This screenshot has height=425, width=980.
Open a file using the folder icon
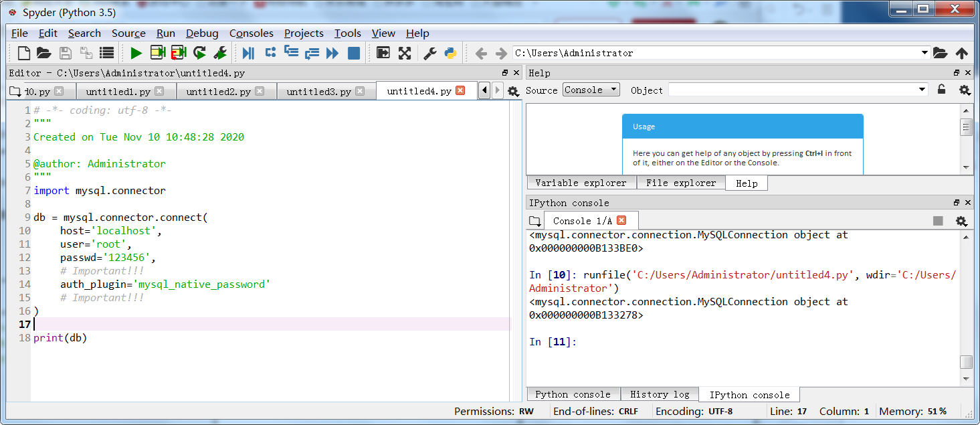click(44, 53)
